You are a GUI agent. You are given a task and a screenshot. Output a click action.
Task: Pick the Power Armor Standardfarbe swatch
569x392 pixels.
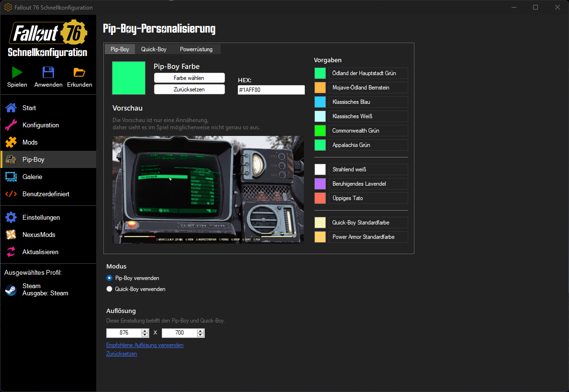pos(320,237)
